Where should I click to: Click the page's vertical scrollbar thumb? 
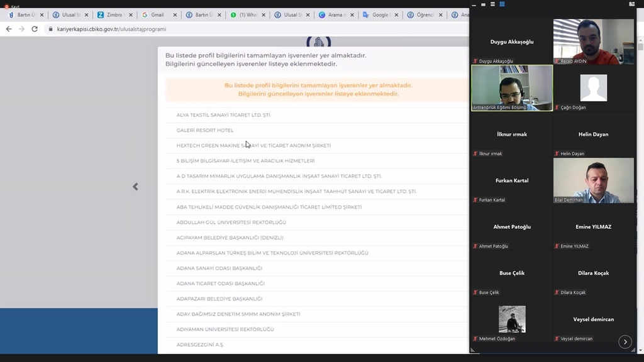click(x=640, y=48)
